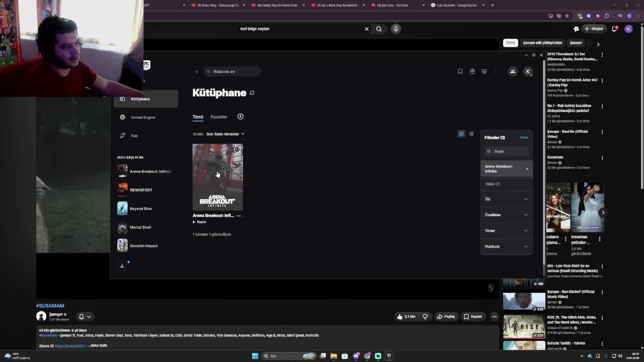This screenshot has width=644, height=362.
Task: Launch Arena Breakout with Başlat
Action: click(x=200, y=222)
